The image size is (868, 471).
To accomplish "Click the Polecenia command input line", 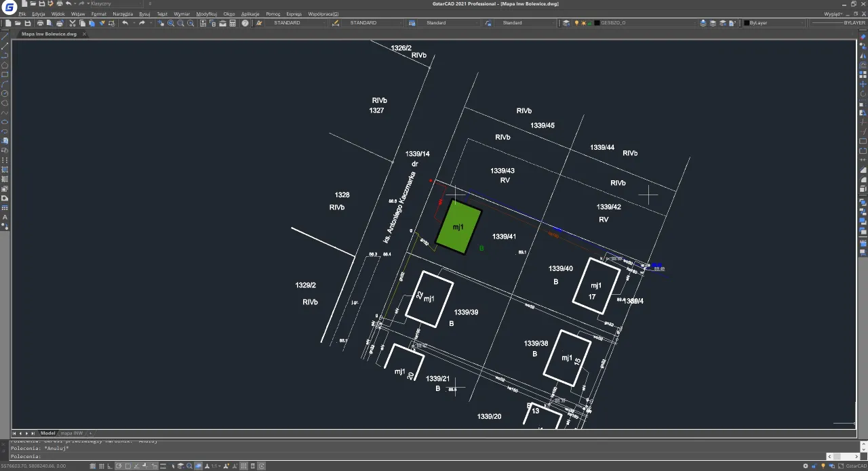I will pyautogui.click(x=407, y=457).
